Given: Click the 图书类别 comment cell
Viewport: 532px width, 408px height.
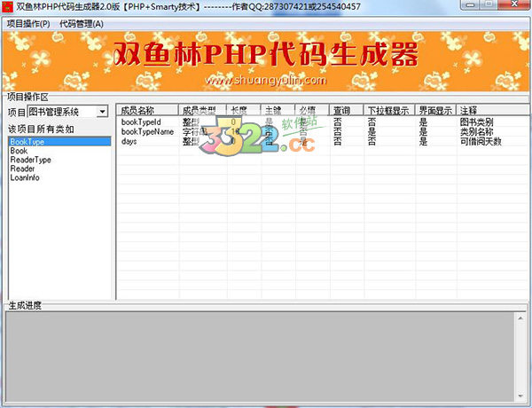Looking at the screenshot, I should click(476, 122).
